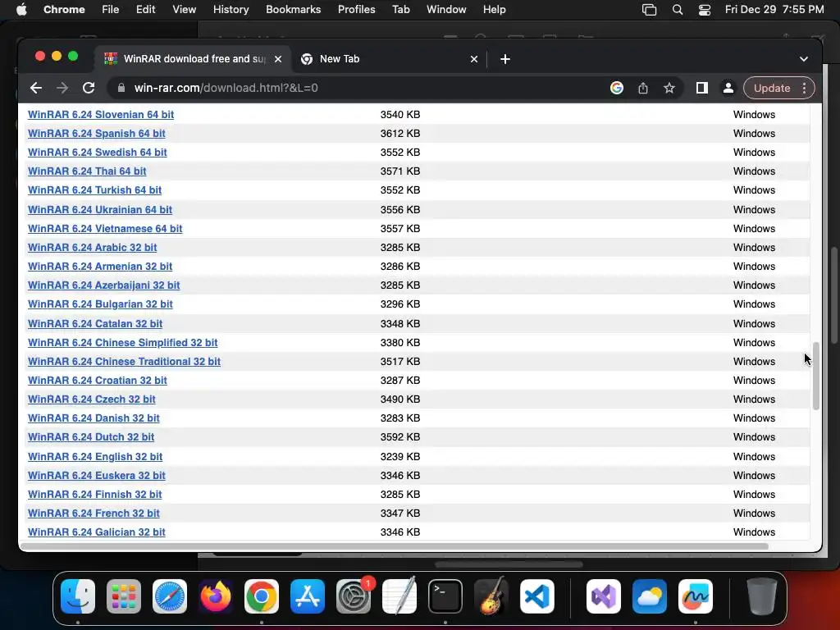Open Visual Studio from the Dock
This screenshot has height=630, width=840.
pyautogui.click(x=604, y=596)
